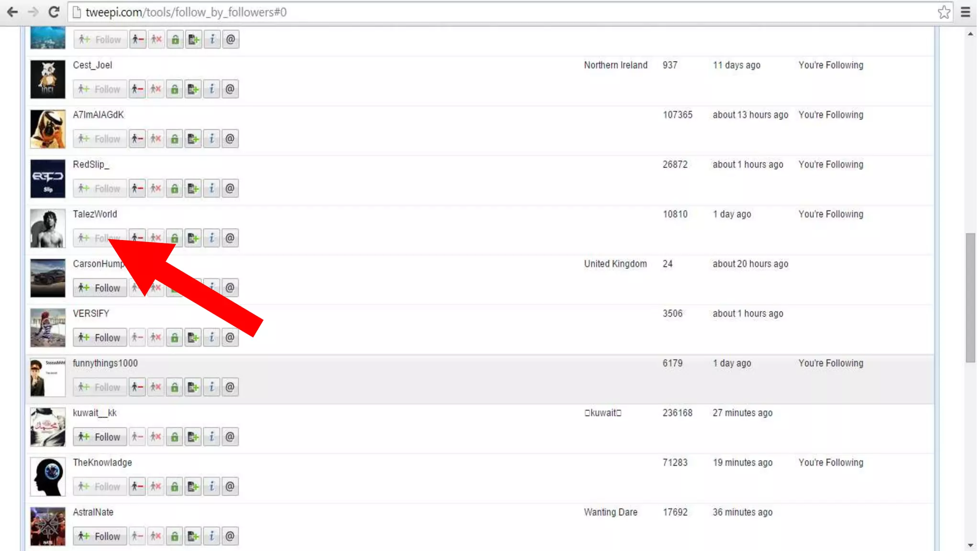This screenshot has width=980, height=551.
Task: Follow the user CarsonHump
Action: tap(100, 288)
